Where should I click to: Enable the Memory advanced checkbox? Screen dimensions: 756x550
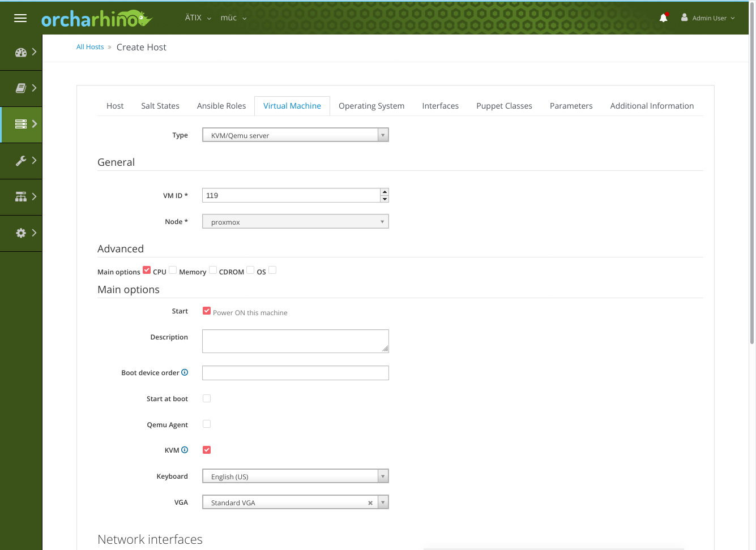coord(213,270)
